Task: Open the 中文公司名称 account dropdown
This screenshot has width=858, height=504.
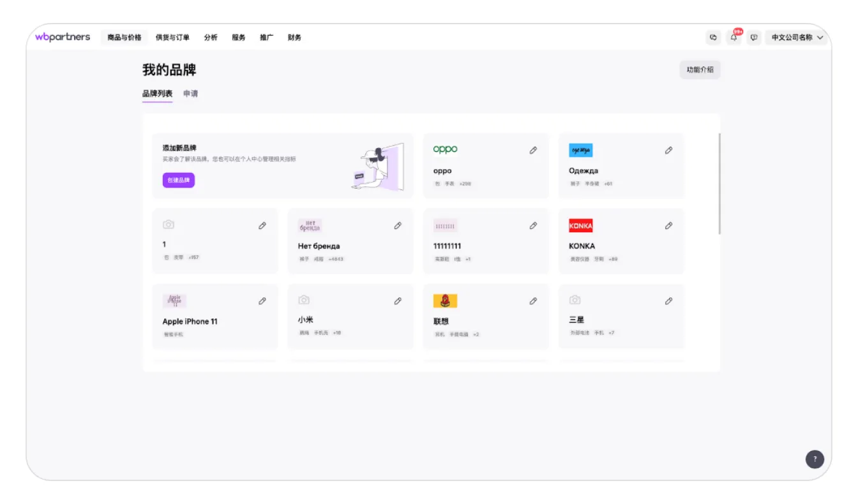Action: pos(797,38)
